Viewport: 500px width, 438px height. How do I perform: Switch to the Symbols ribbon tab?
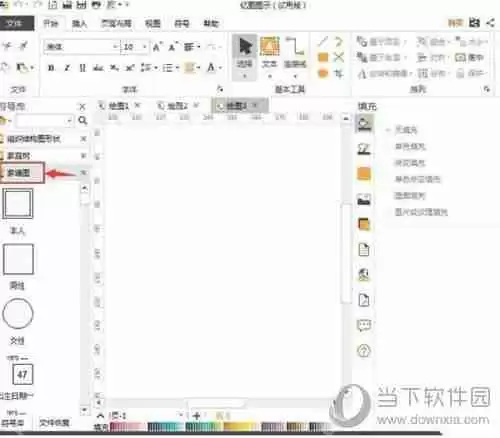[182, 23]
